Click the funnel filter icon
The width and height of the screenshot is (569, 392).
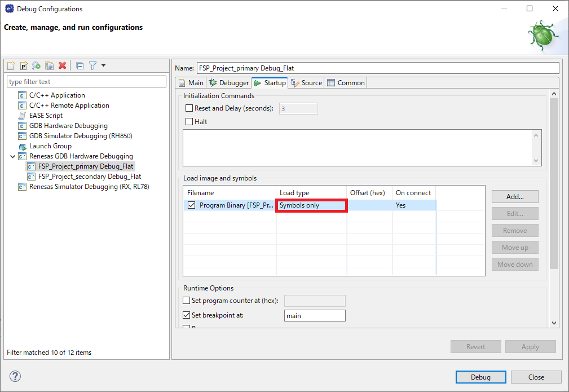coord(92,66)
